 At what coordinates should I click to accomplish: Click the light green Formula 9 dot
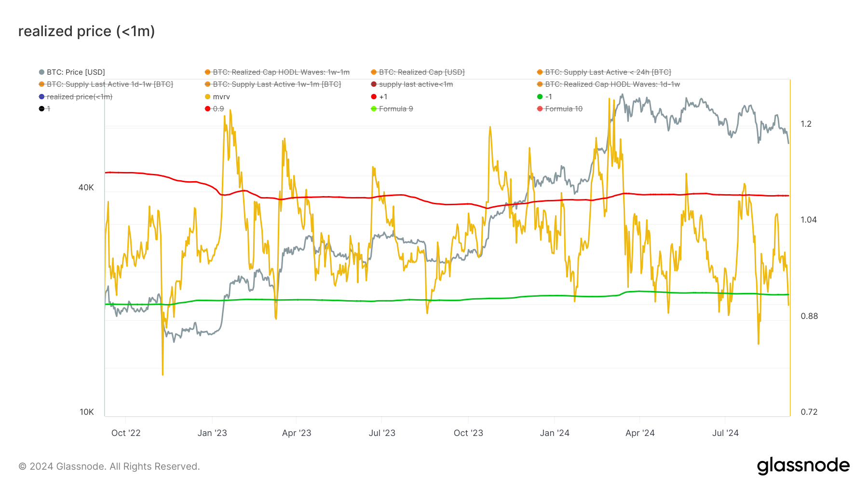[374, 109]
